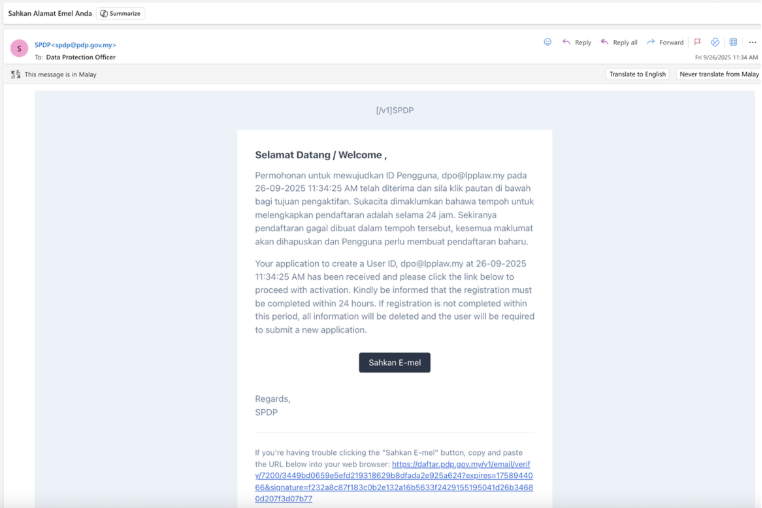Translate the message to English
The height and width of the screenshot is (508, 762).
637,74
